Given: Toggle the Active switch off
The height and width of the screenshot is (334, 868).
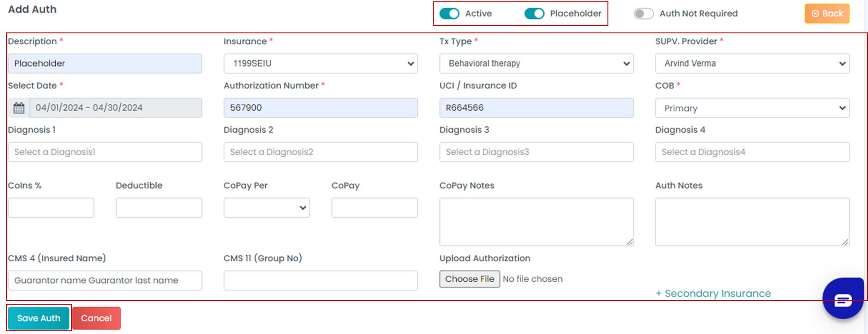Looking at the screenshot, I should pyautogui.click(x=449, y=14).
